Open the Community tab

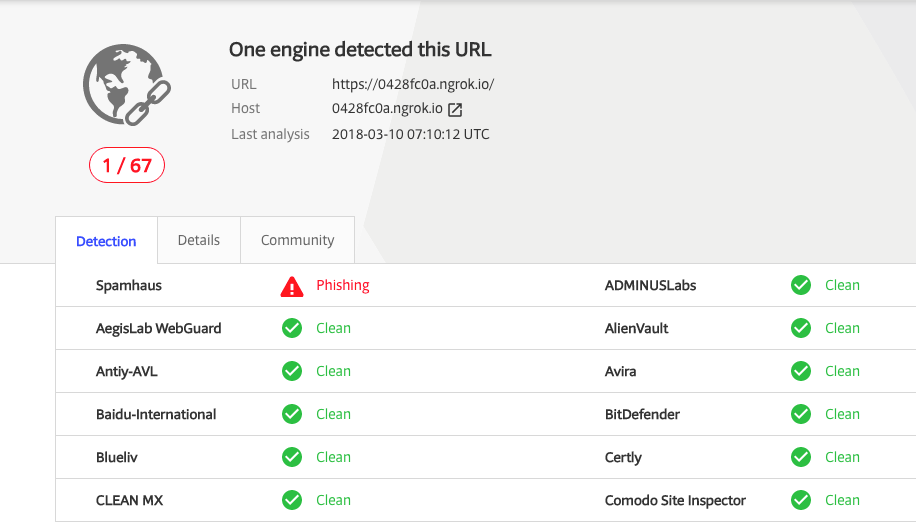coord(297,240)
